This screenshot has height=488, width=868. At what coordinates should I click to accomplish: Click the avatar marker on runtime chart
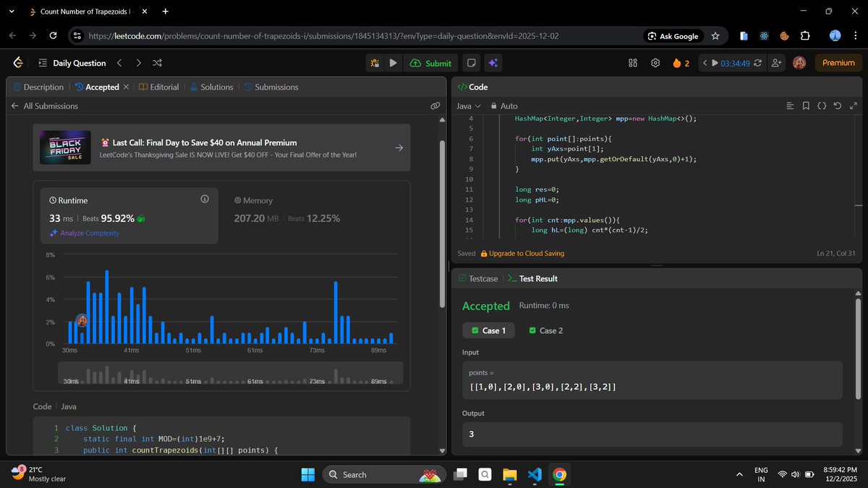82,320
